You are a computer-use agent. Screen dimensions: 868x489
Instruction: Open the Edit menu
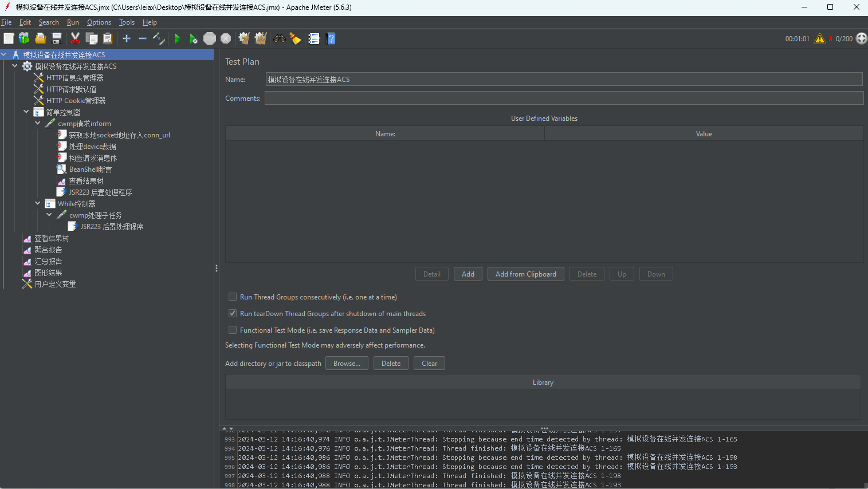tap(25, 22)
